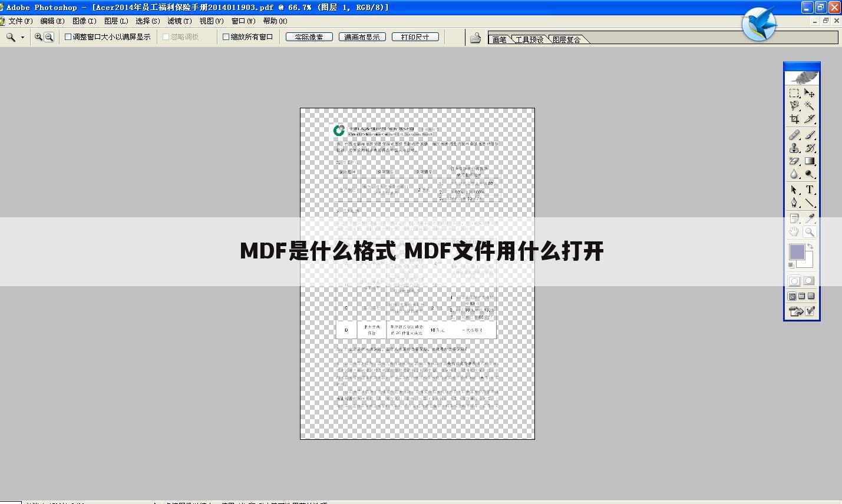Open the 窗口(W) menu
This screenshot has width=842, height=504.
(243, 21)
